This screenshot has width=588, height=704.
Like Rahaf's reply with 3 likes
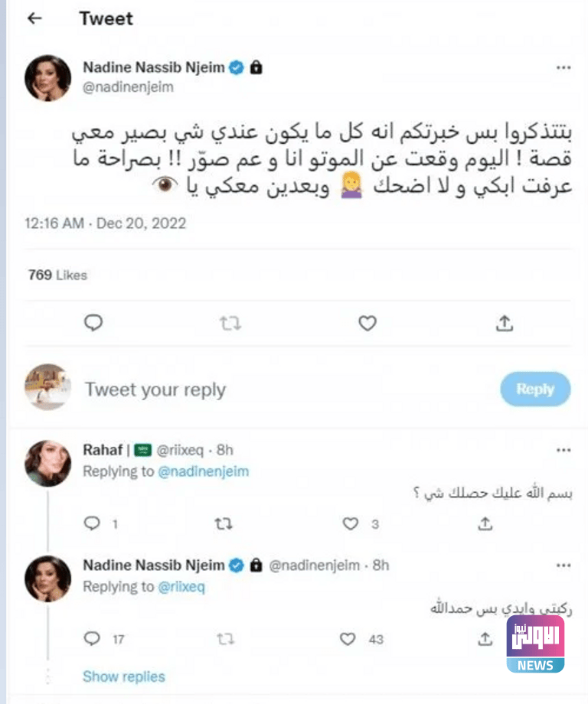(351, 524)
